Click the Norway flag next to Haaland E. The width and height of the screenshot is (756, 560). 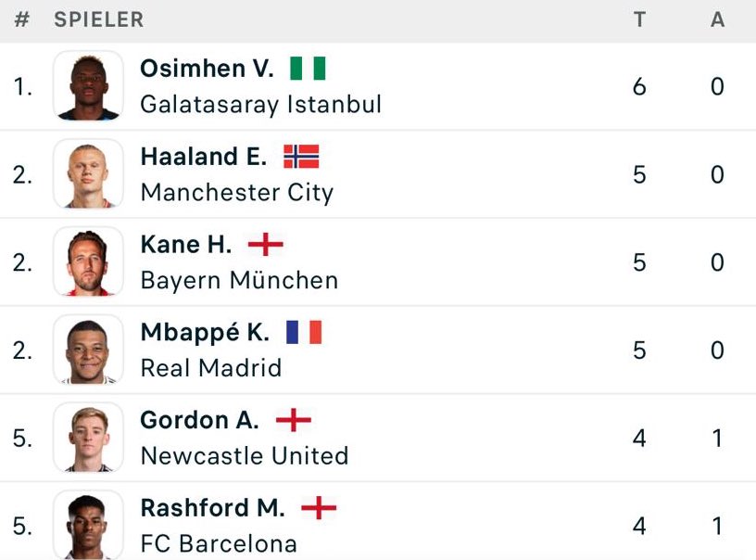point(301,157)
